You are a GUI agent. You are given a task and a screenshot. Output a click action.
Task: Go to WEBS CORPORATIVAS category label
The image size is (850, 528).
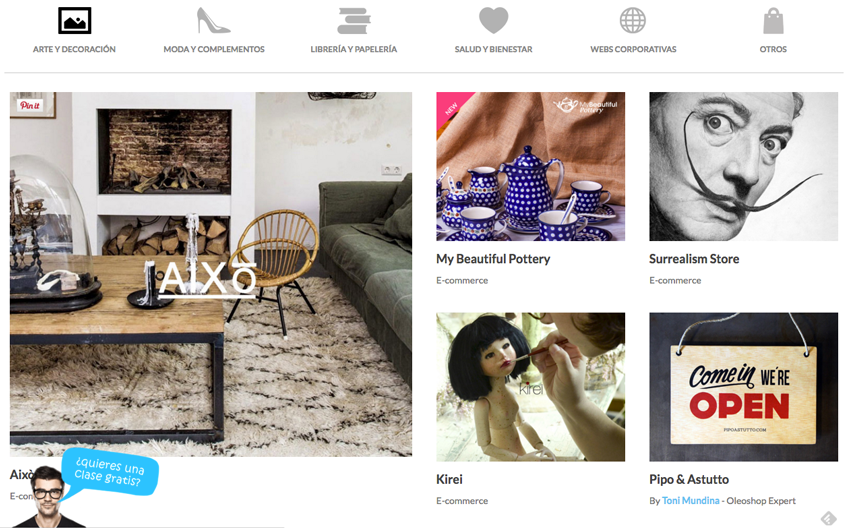pos(633,49)
